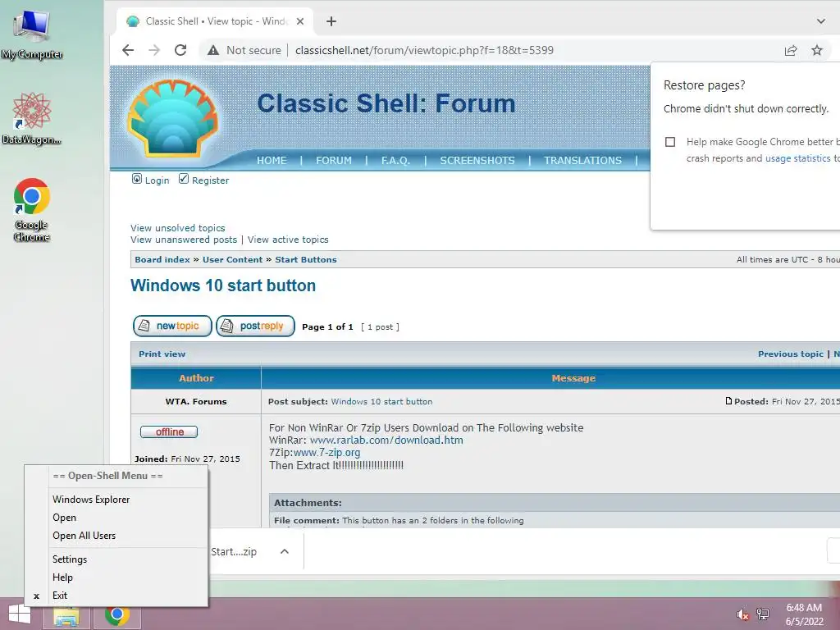840x630 pixels.
Task: Go to HOME in forum navigation
Action: pyautogui.click(x=272, y=161)
